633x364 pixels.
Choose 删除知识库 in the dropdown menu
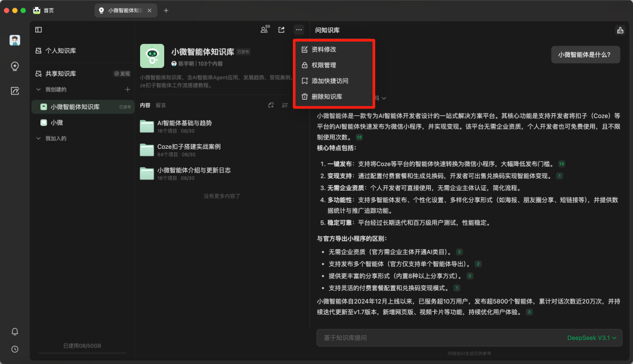click(x=326, y=97)
